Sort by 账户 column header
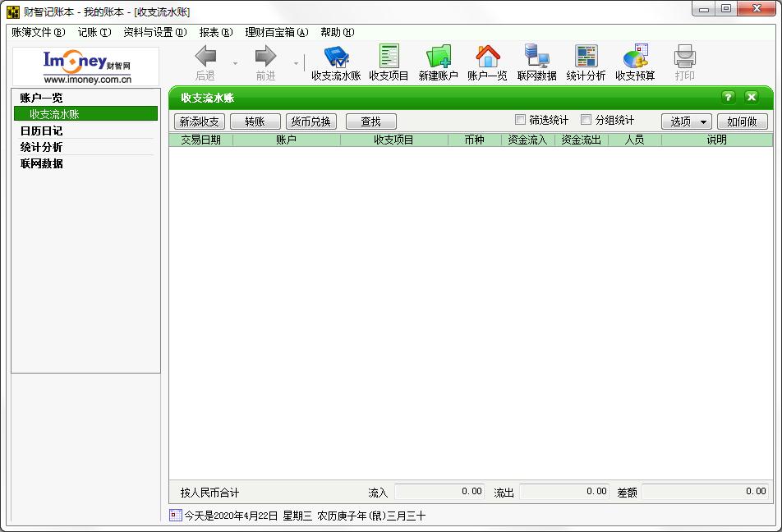The width and height of the screenshot is (782, 532). pyautogui.click(x=287, y=140)
